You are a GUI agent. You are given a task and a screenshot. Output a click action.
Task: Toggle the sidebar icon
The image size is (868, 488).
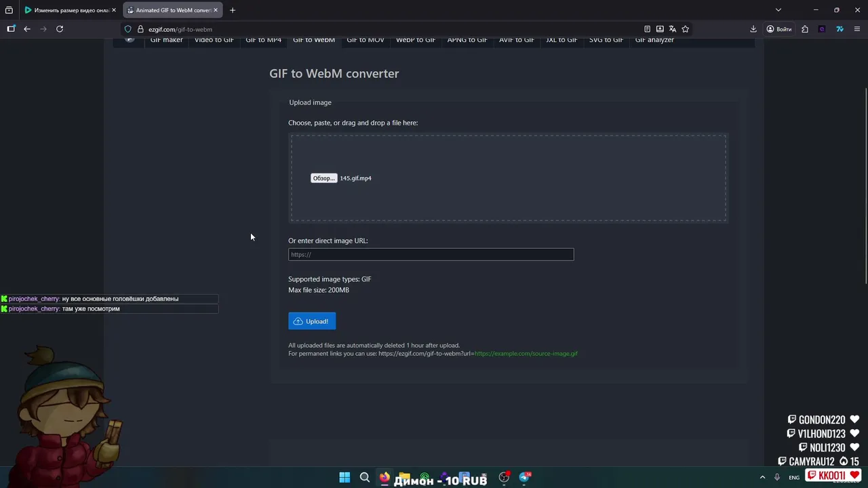pyautogui.click(x=11, y=29)
